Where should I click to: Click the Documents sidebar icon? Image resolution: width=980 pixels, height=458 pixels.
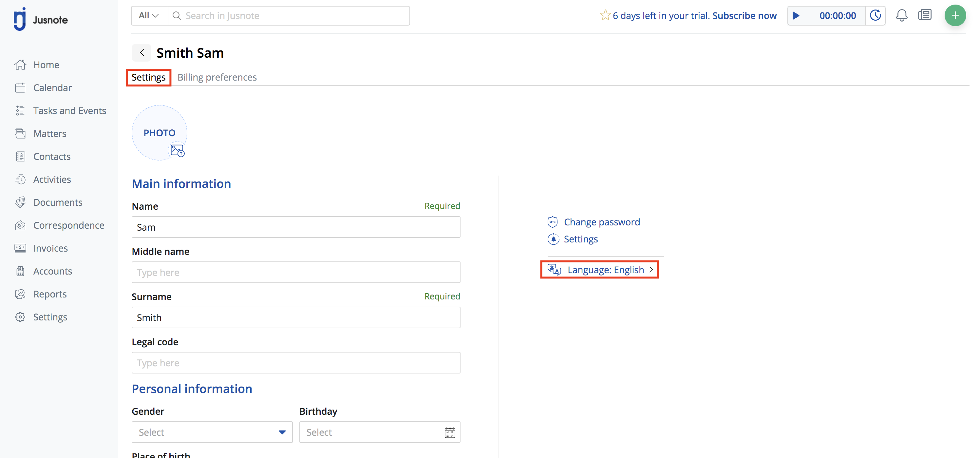click(20, 202)
